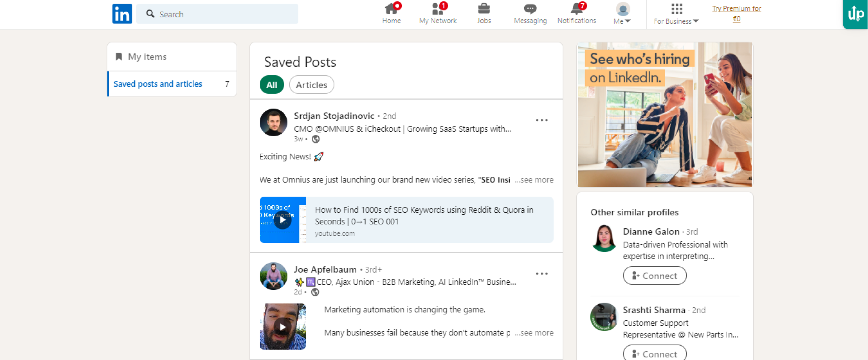The image size is (868, 360).
Task: Open Dianne Galon's profile photo
Action: point(604,238)
